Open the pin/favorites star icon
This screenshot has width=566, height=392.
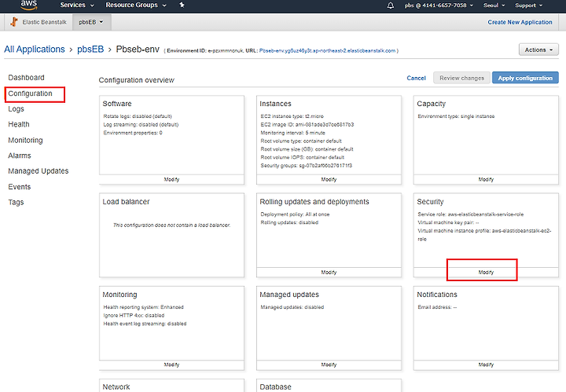point(182,5)
